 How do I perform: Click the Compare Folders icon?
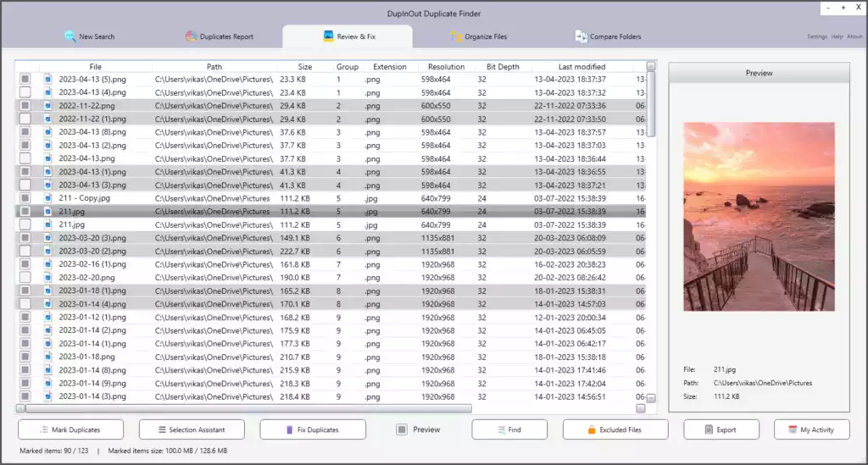581,36
